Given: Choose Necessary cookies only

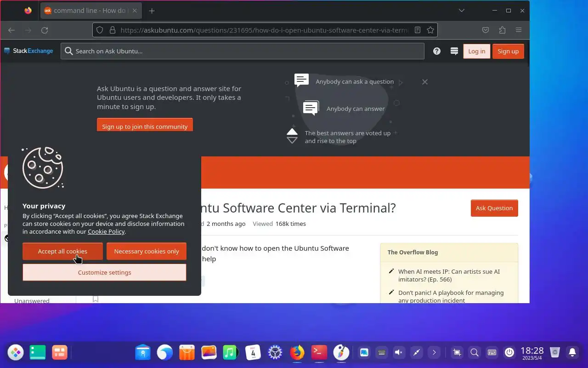Looking at the screenshot, I should point(147,251).
